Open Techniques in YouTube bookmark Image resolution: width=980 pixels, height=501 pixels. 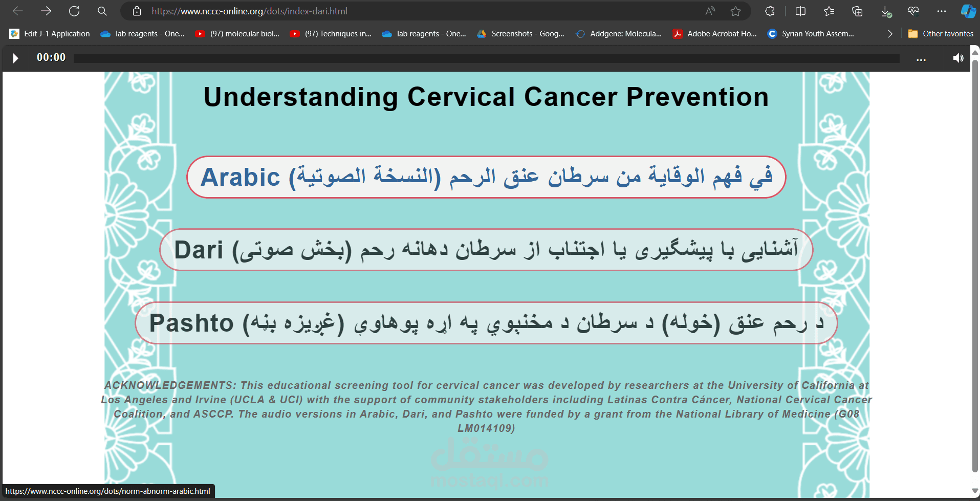tap(331, 34)
